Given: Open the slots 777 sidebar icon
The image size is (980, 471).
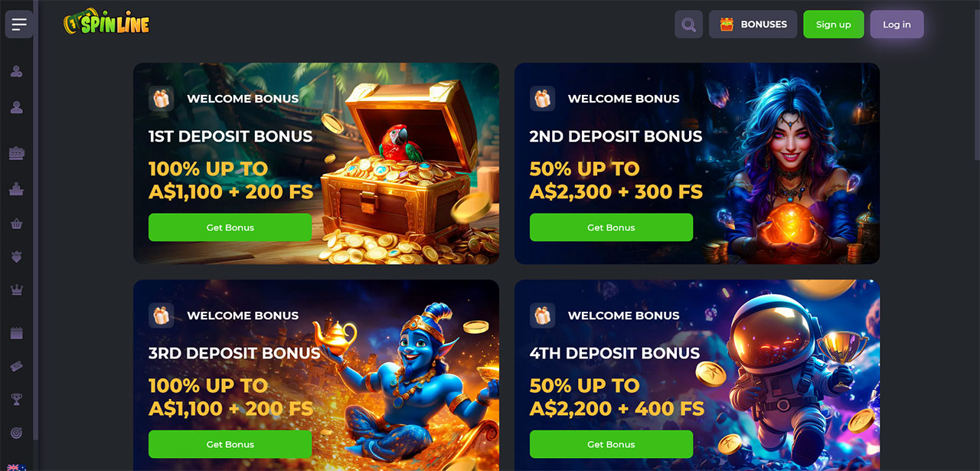Looking at the screenshot, I should (16, 154).
